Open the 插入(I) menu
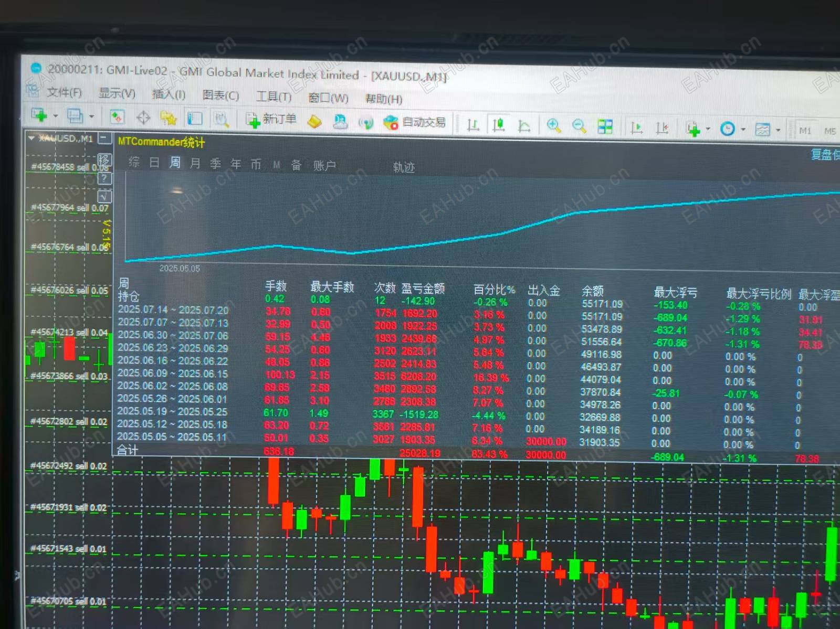 [x=169, y=94]
